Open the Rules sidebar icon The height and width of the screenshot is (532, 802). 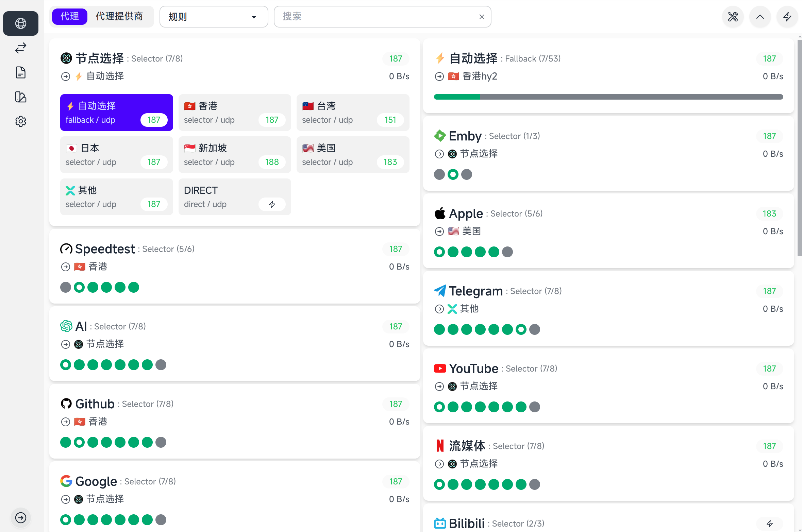[21, 97]
